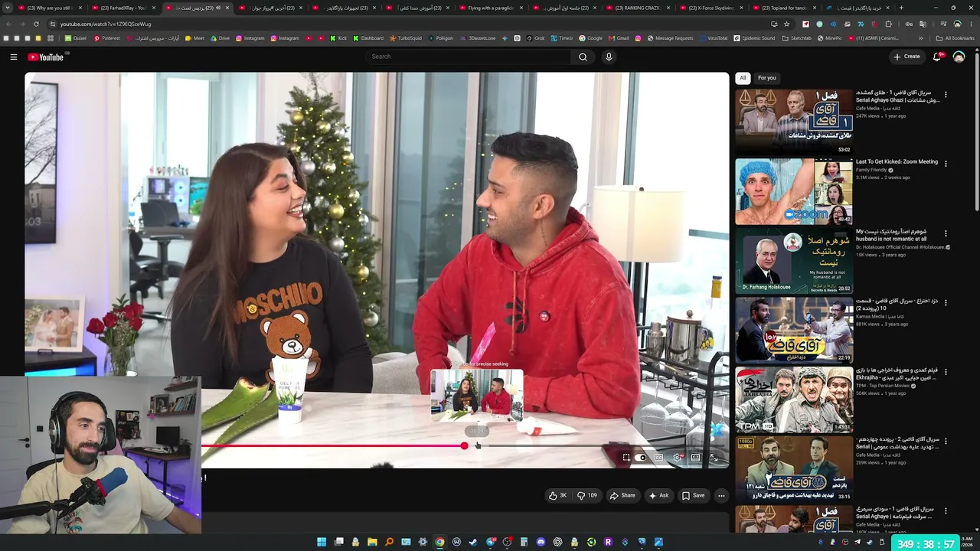Screen dimensions: 980x551
Task: Open Windows Start menu
Action: point(322,542)
